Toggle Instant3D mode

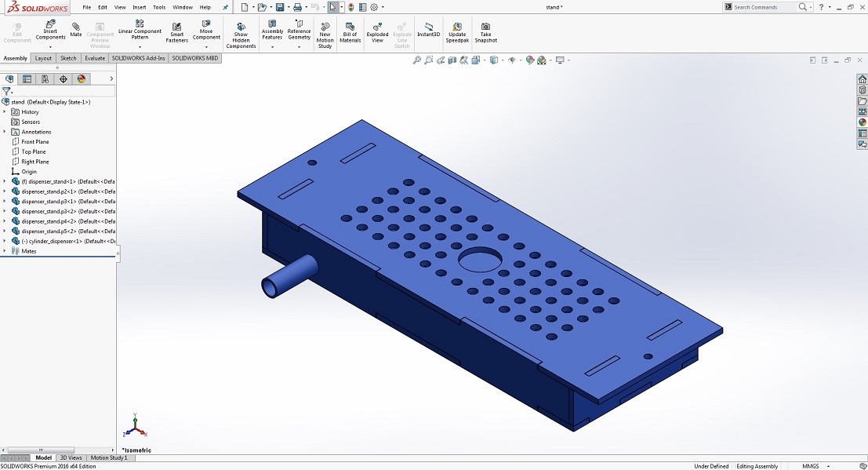(428, 30)
